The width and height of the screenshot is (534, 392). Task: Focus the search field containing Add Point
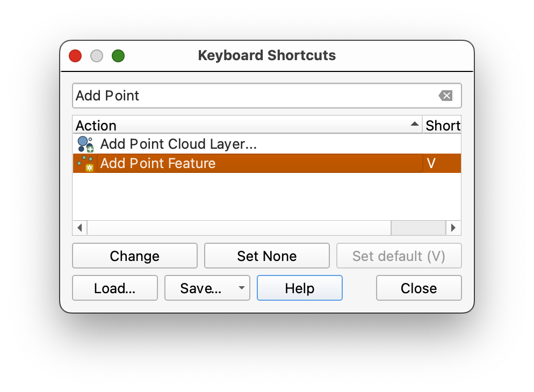pos(252,96)
